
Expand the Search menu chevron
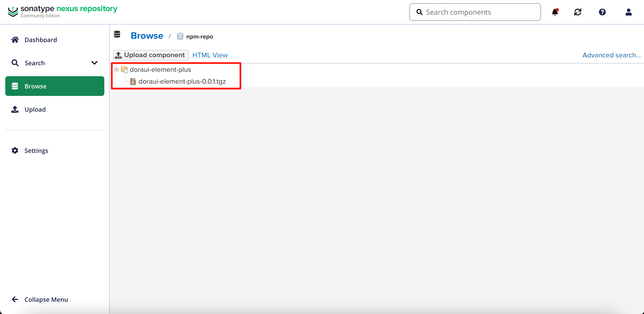pyautogui.click(x=94, y=63)
